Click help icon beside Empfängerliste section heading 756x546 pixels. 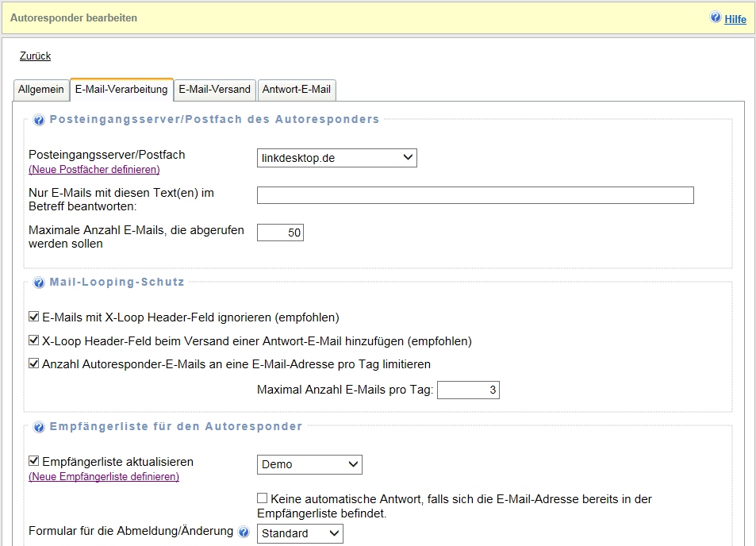[39, 428]
